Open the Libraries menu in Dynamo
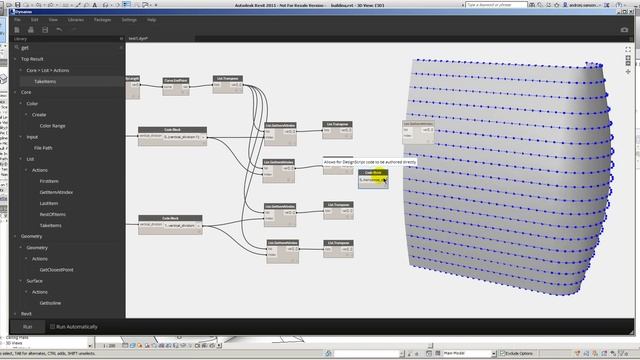The height and width of the screenshot is (360, 640). click(76, 20)
